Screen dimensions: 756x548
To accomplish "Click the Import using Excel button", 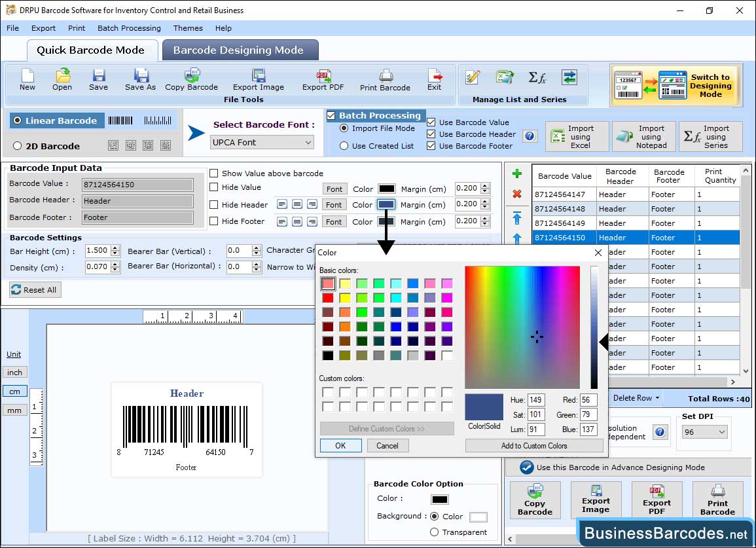I will click(577, 137).
